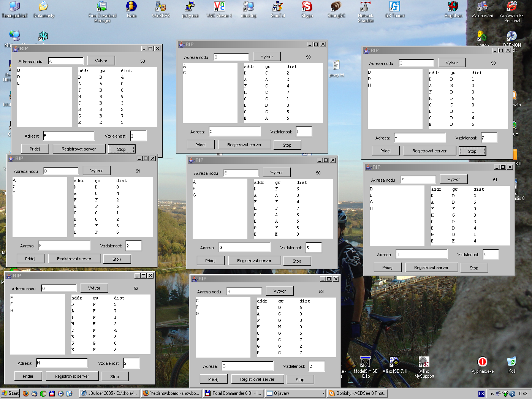Viewport: 532px width, 399px height.
Task: Select the ModelSim SE 6.1b icon
Action: point(365,362)
